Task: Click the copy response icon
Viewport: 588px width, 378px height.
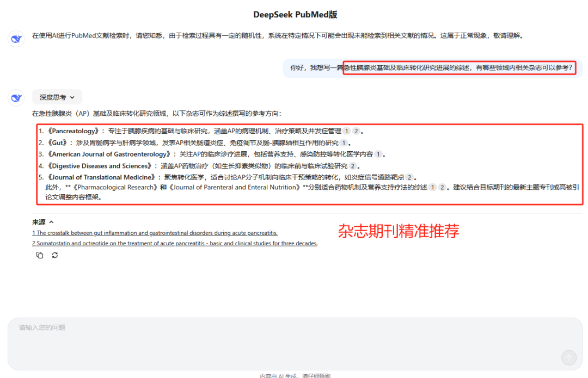Action: [40, 255]
